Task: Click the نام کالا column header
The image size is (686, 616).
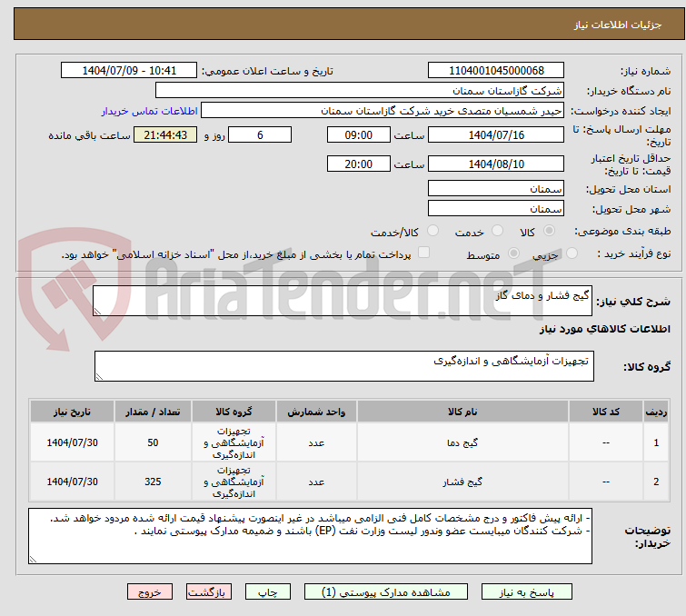Action: pyautogui.click(x=462, y=412)
